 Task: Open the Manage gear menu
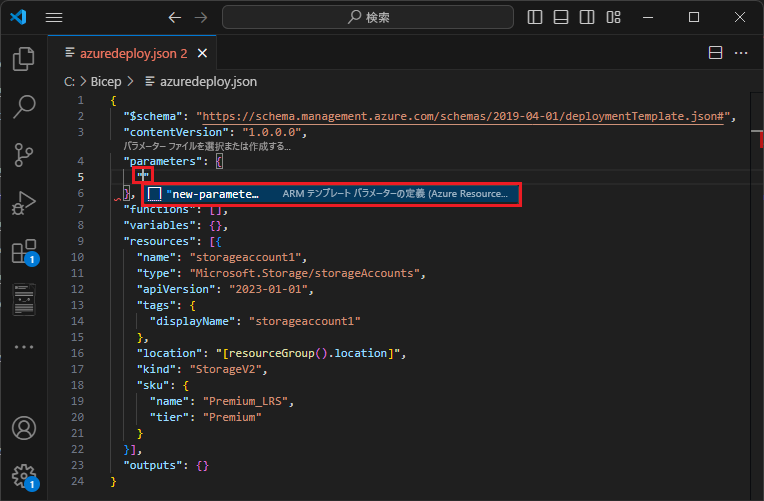(x=24, y=477)
